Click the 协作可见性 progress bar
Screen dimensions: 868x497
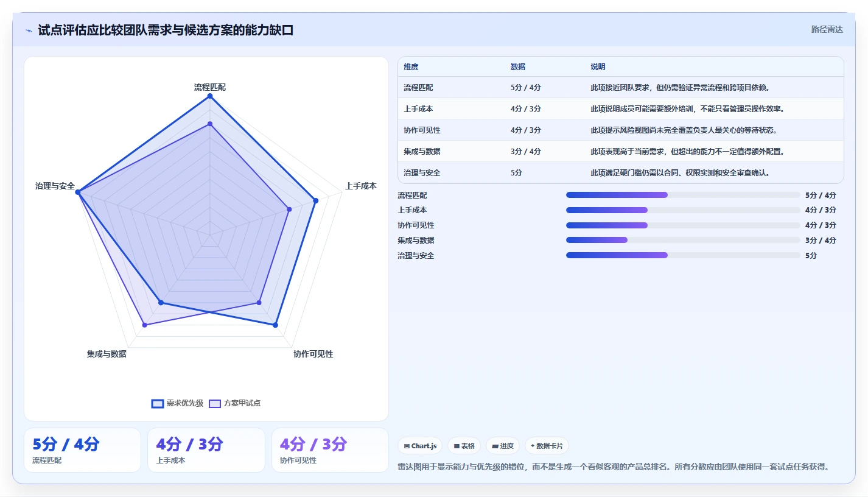683,225
